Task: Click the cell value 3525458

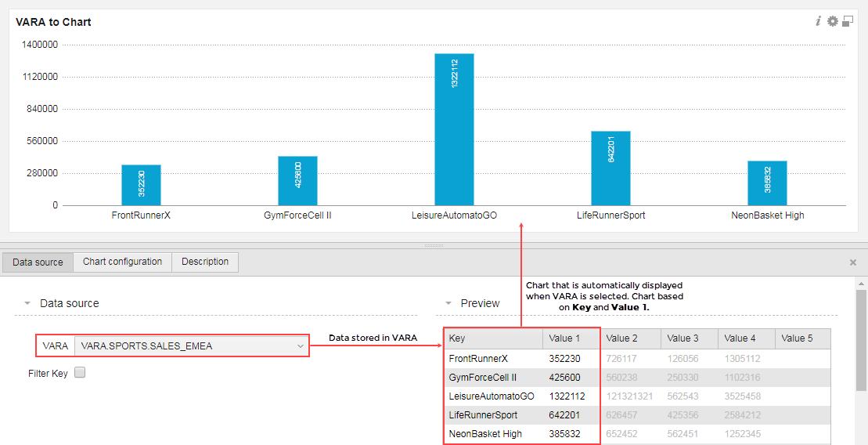Action: (x=742, y=396)
